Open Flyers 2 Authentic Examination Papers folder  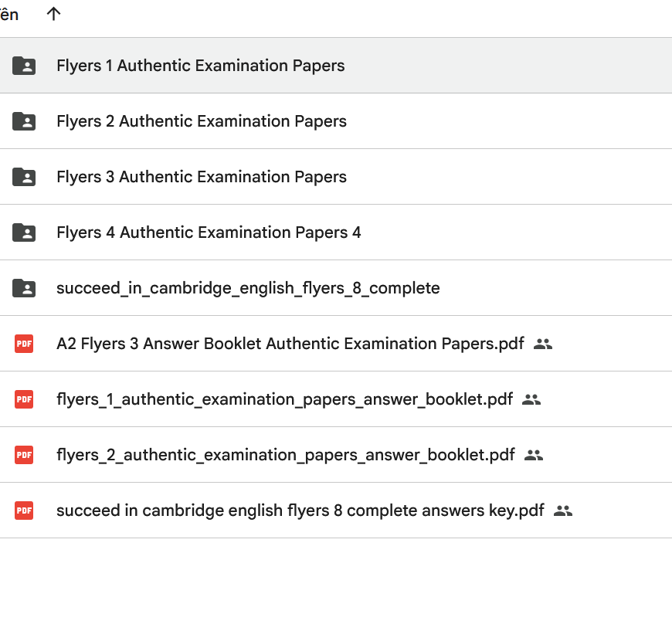[201, 121]
